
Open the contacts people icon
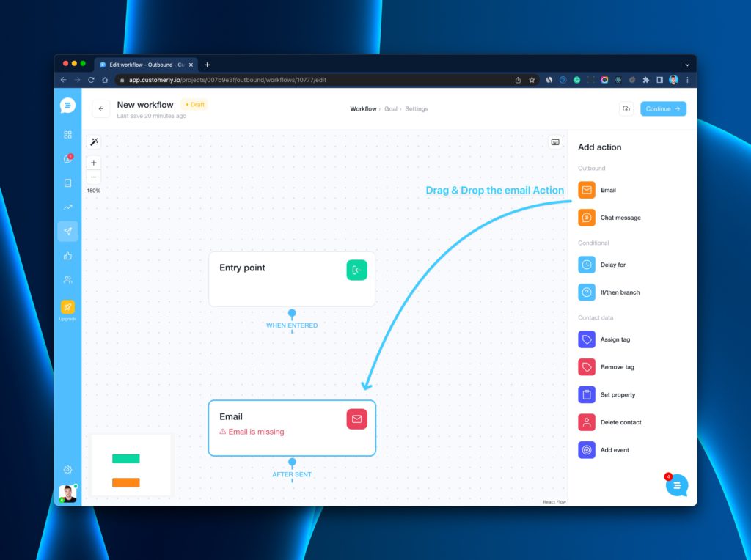click(x=67, y=279)
